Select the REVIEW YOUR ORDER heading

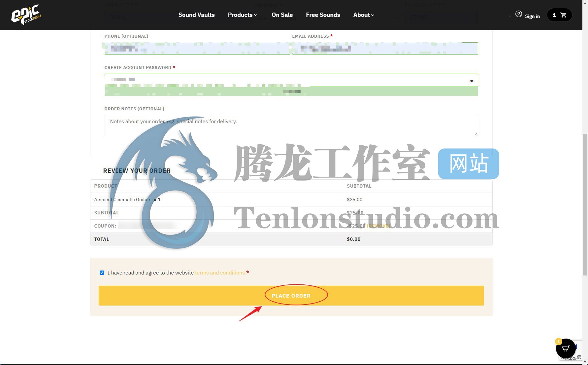[137, 171]
